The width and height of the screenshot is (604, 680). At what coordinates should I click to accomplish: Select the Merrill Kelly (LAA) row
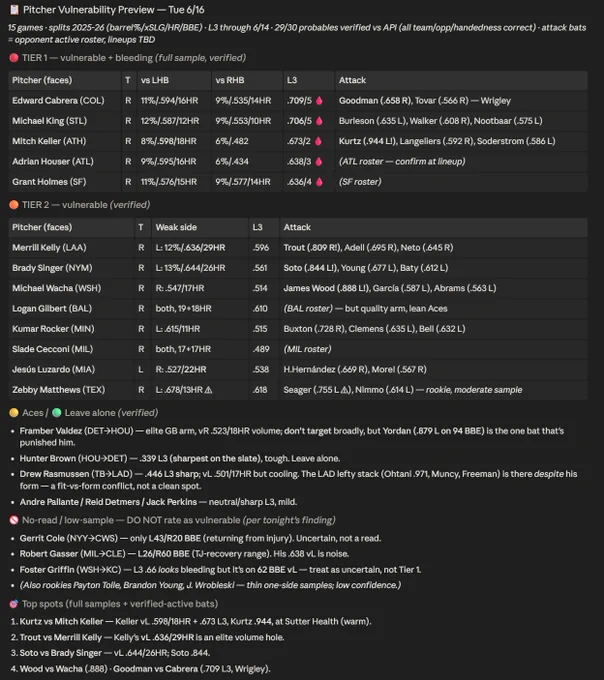(x=298, y=248)
